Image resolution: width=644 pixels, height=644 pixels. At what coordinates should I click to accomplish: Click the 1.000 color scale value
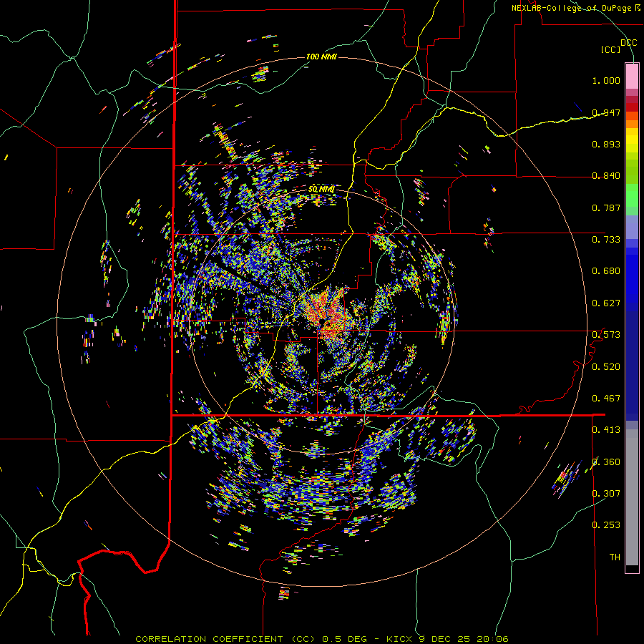pyautogui.click(x=606, y=80)
